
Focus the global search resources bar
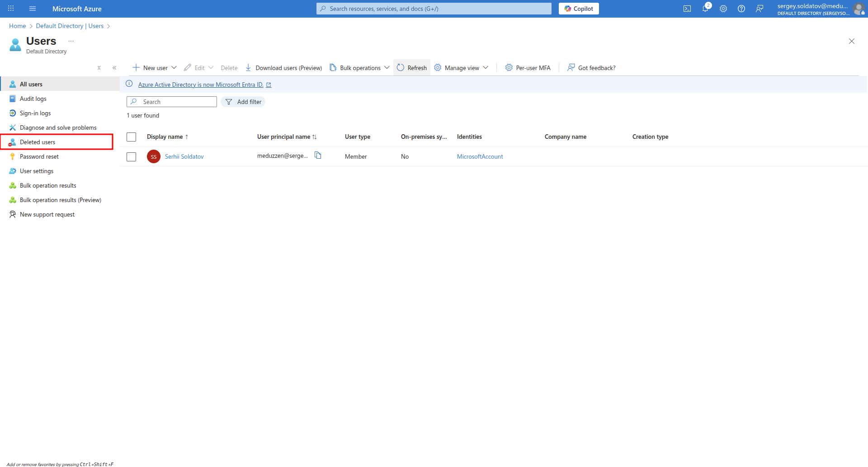[434, 9]
